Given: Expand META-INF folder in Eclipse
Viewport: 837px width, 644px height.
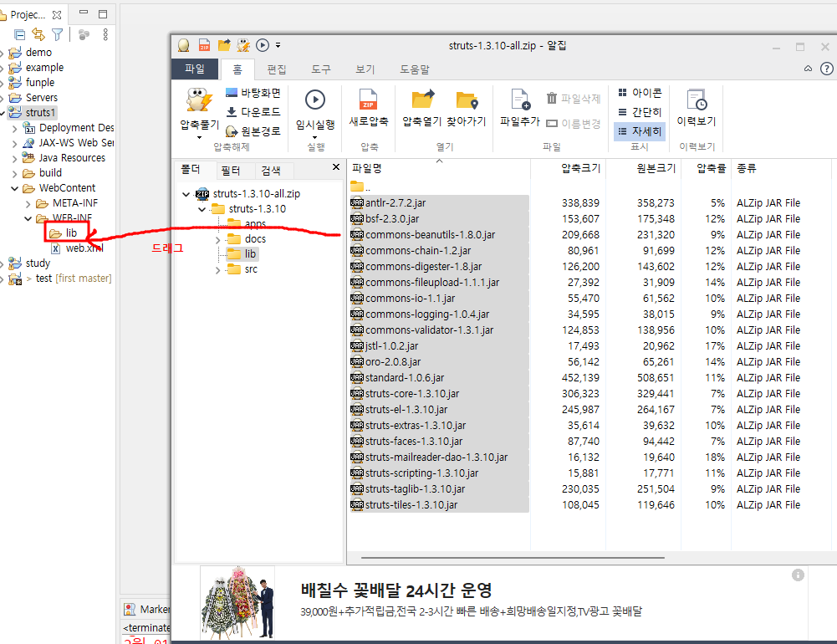Looking at the screenshot, I should pos(28,204).
